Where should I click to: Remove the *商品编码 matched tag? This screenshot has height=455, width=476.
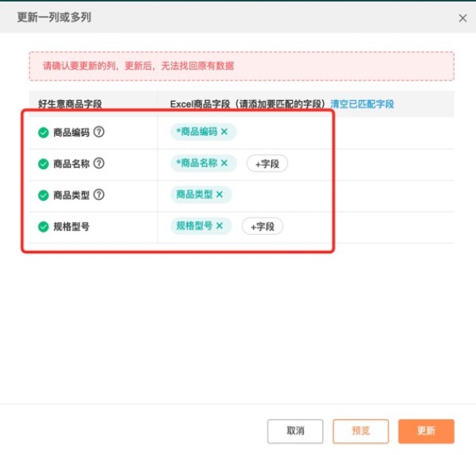point(225,132)
